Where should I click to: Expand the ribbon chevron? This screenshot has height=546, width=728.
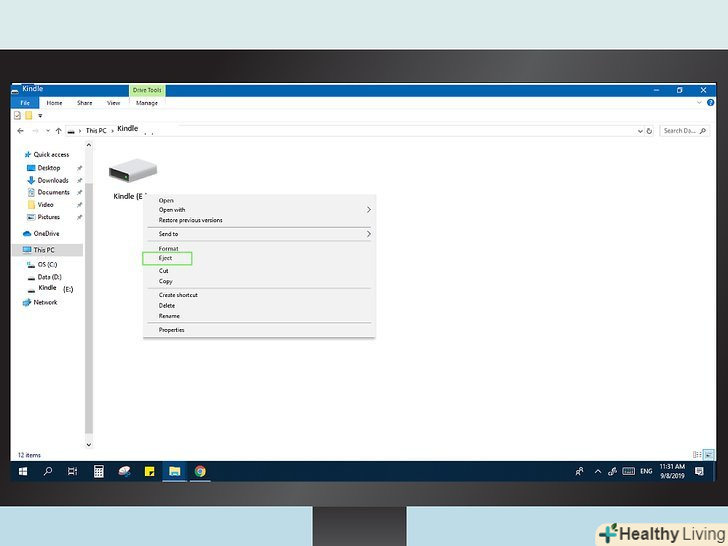(699, 102)
